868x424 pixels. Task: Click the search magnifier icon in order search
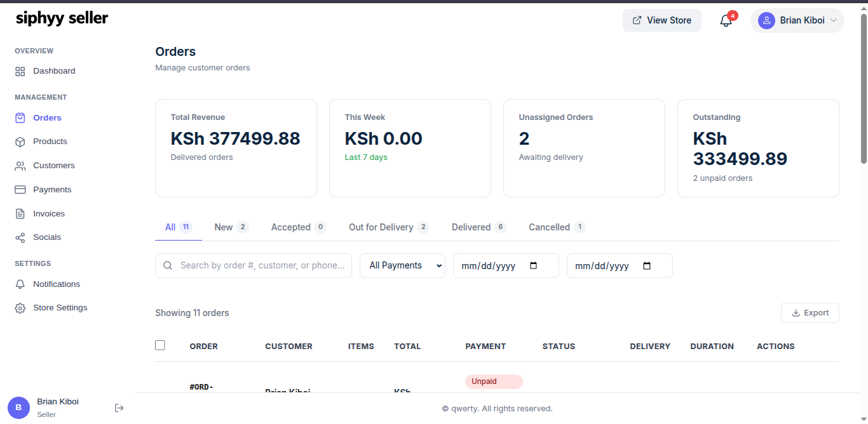pyautogui.click(x=168, y=266)
